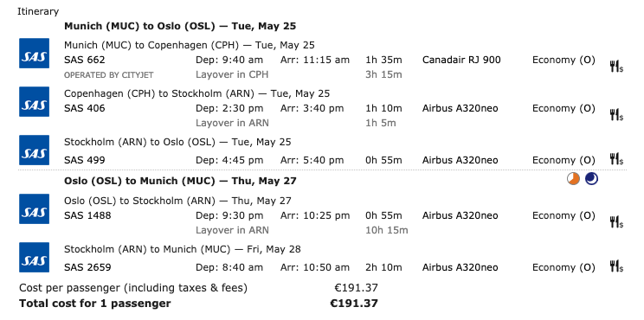
Task: Click the paid meal icon for SAS 2659
Action: pos(616,266)
